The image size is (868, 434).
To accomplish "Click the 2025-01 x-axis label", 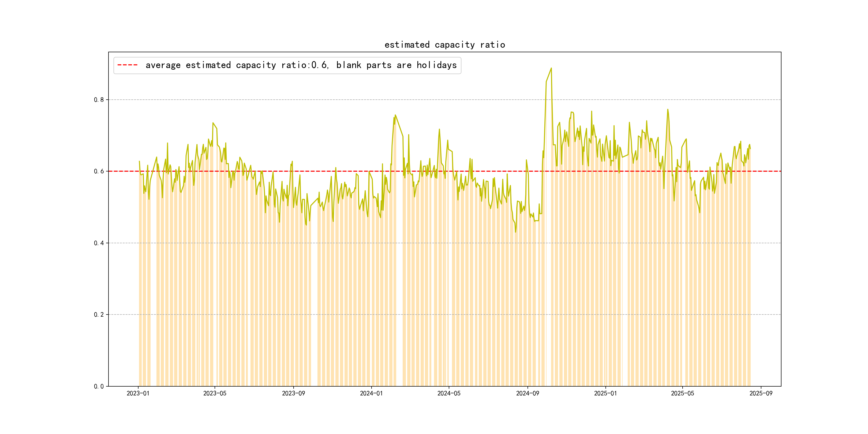I will click(605, 394).
